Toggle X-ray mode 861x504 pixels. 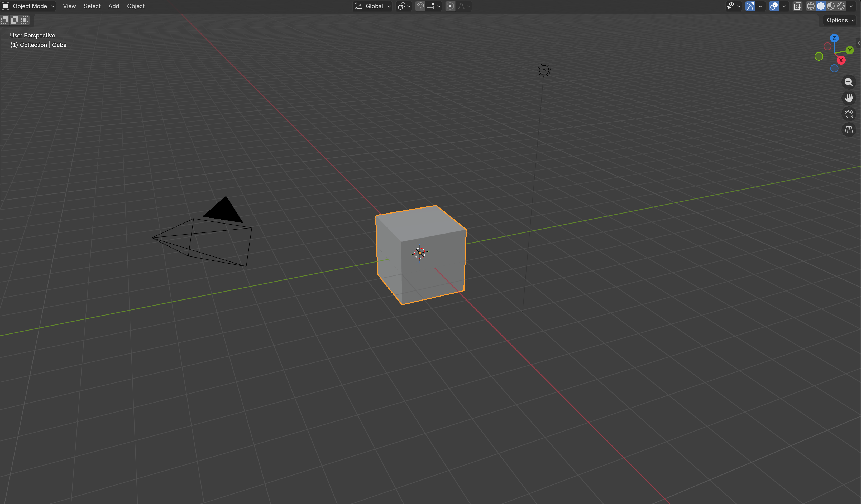click(797, 6)
